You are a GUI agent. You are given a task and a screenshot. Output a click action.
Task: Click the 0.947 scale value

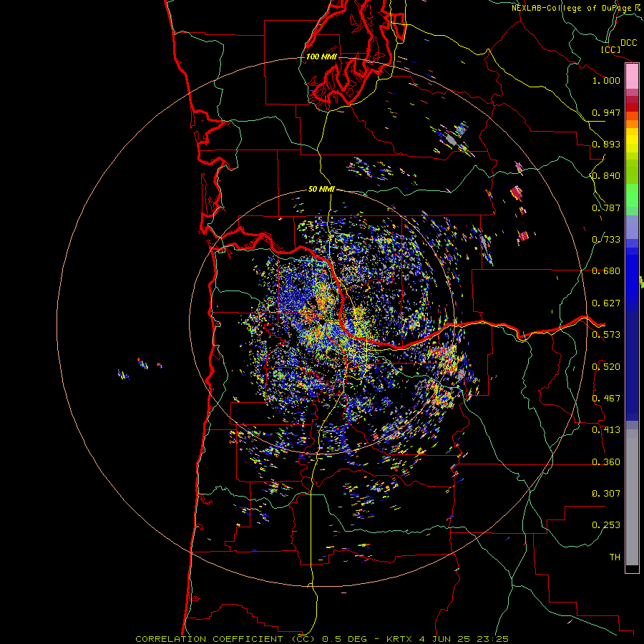tap(606, 112)
